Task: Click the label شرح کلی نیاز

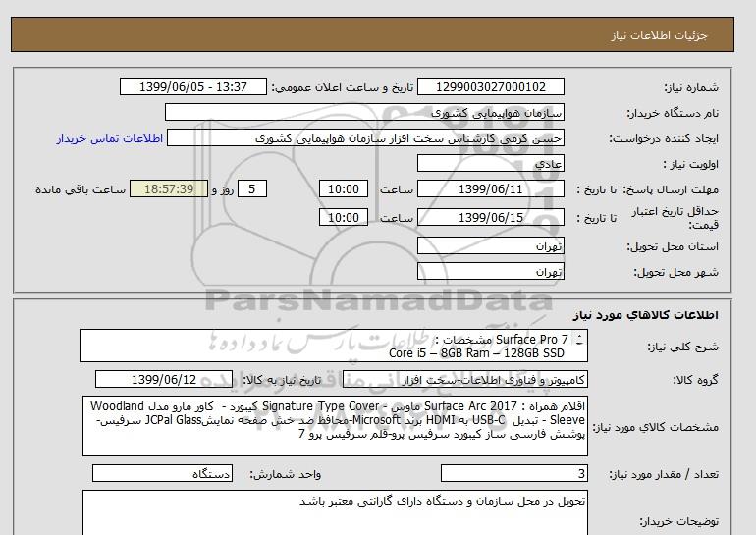Action: [x=682, y=347]
